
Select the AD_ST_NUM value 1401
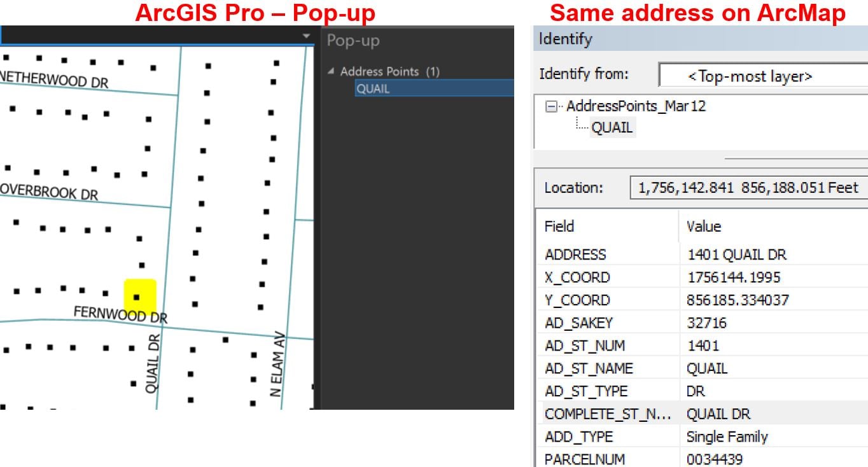(x=703, y=345)
